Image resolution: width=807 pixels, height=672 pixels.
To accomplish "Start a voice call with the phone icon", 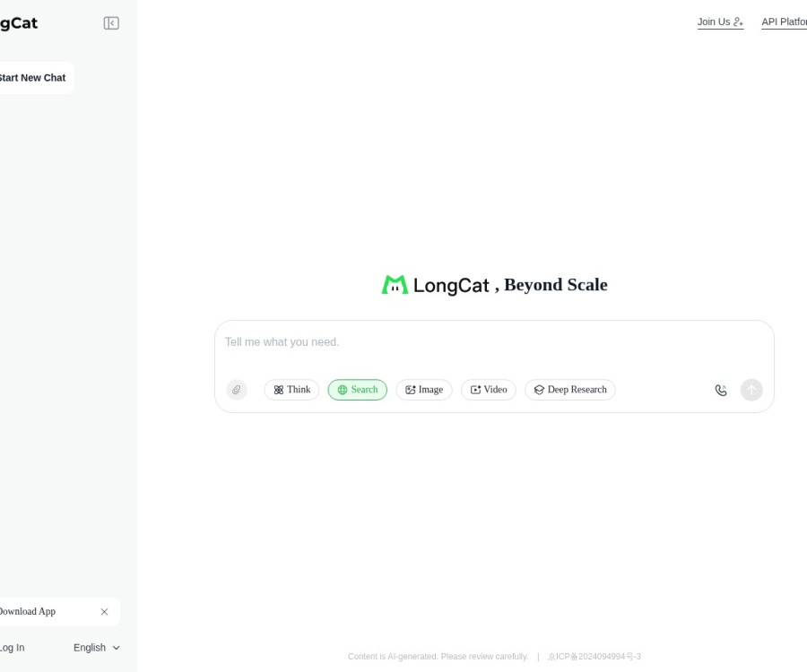I will coord(721,391).
